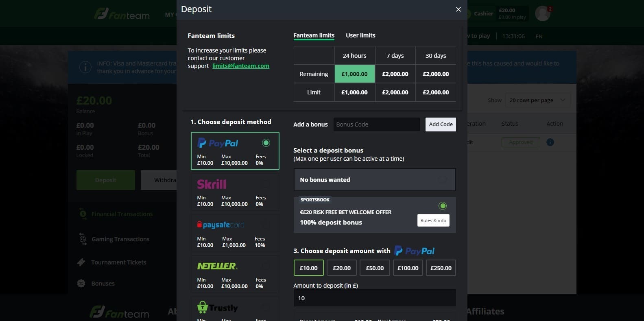
Task: Select PayPal deposit method radio button
Action: (x=266, y=143)
